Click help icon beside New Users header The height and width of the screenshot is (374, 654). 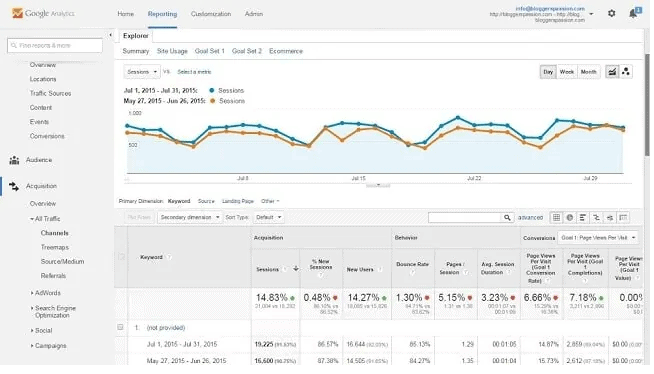pos(380,269)
